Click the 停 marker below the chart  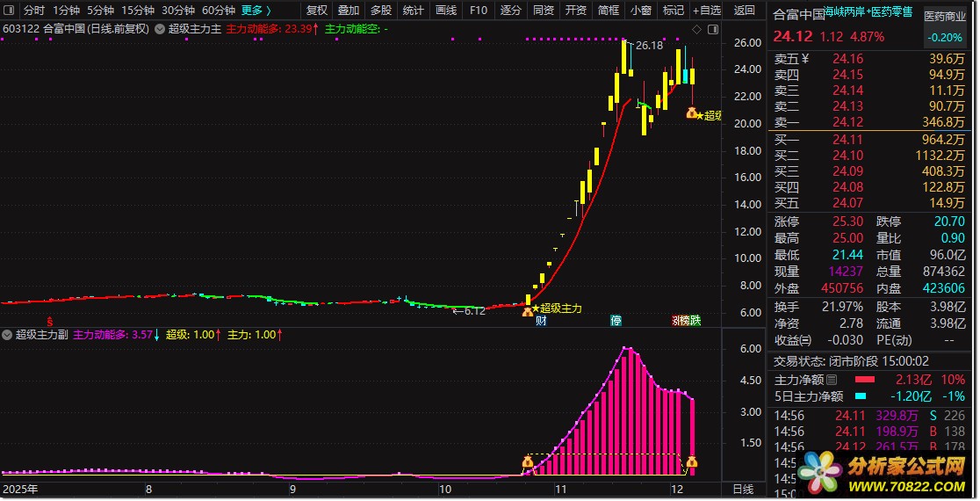coord(616,321)
